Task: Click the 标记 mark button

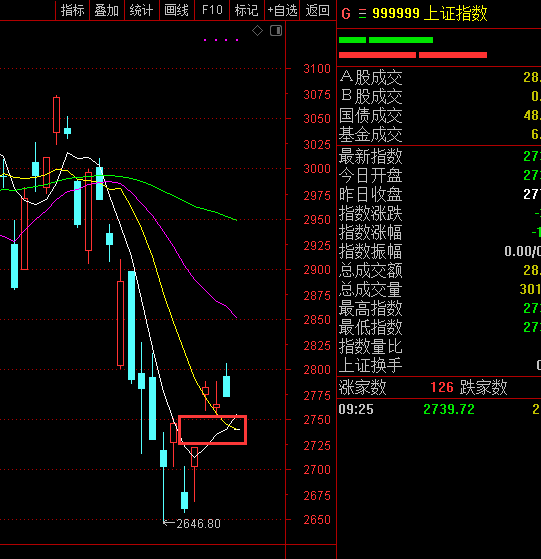Action: [246, 10]
